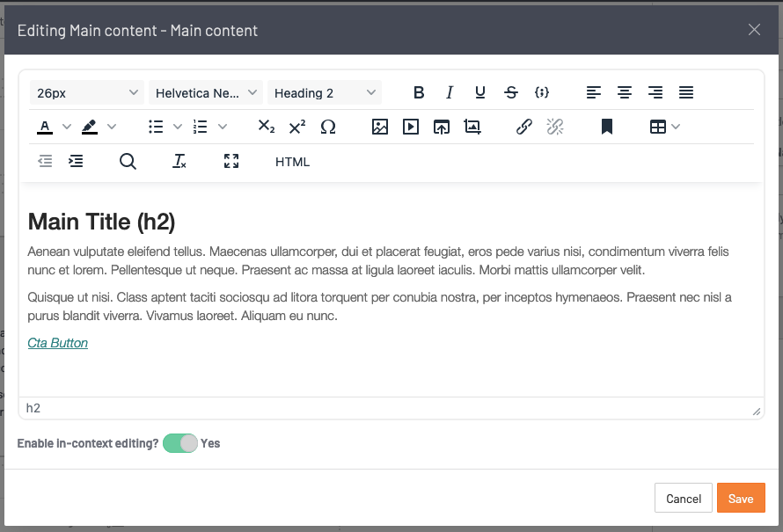
Task: Underline the selected text
Action: (479, 92)
